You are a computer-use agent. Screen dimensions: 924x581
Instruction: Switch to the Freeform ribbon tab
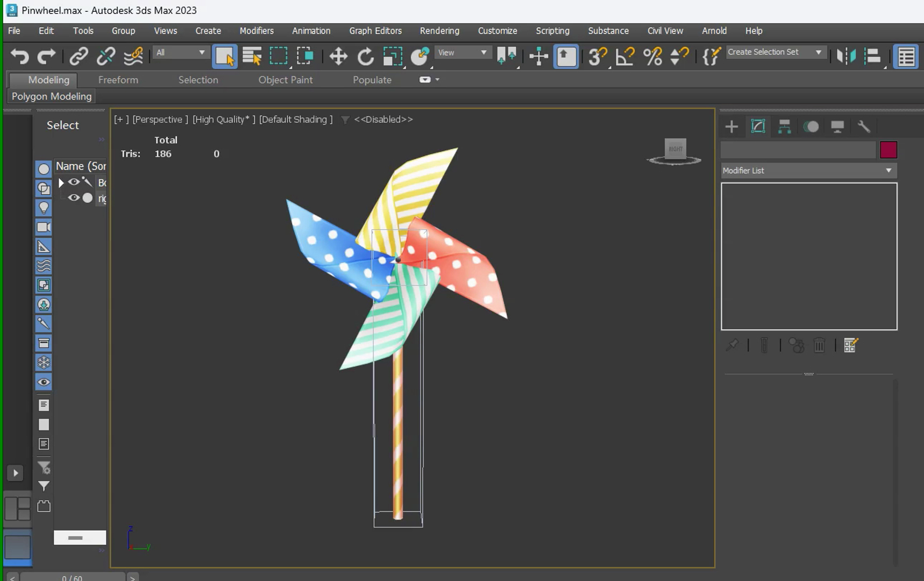118,80
